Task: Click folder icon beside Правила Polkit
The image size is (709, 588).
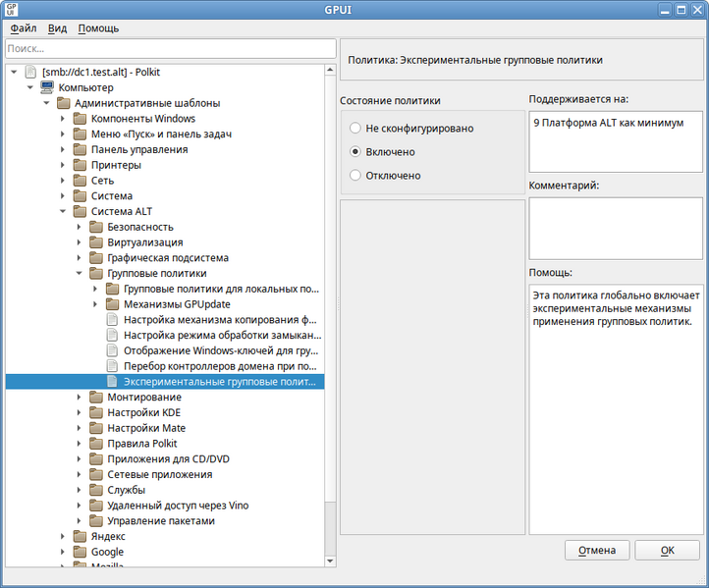Action: tap(96, 444)
